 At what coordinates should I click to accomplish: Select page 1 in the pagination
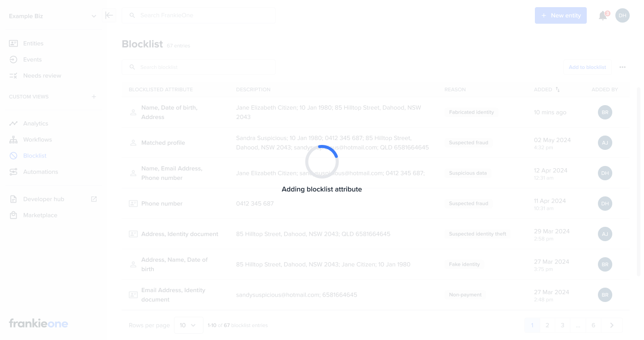[x=532, y=325]
